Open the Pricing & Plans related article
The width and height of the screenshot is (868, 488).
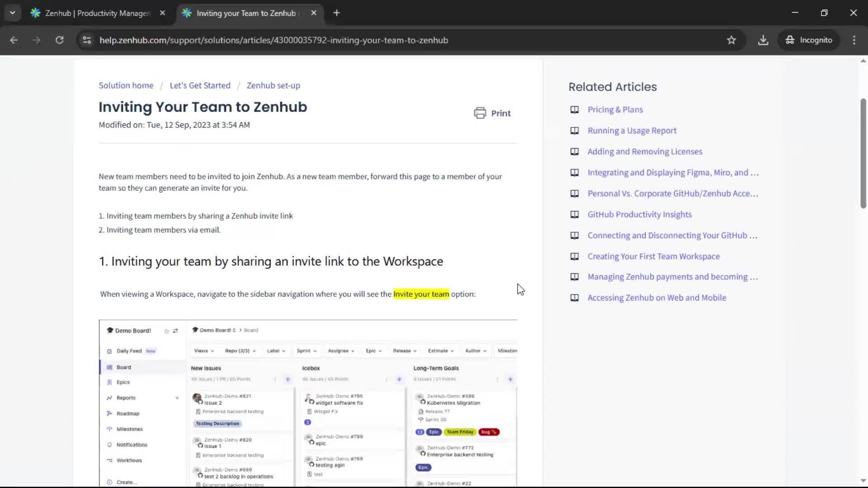[x=615, y=109]
